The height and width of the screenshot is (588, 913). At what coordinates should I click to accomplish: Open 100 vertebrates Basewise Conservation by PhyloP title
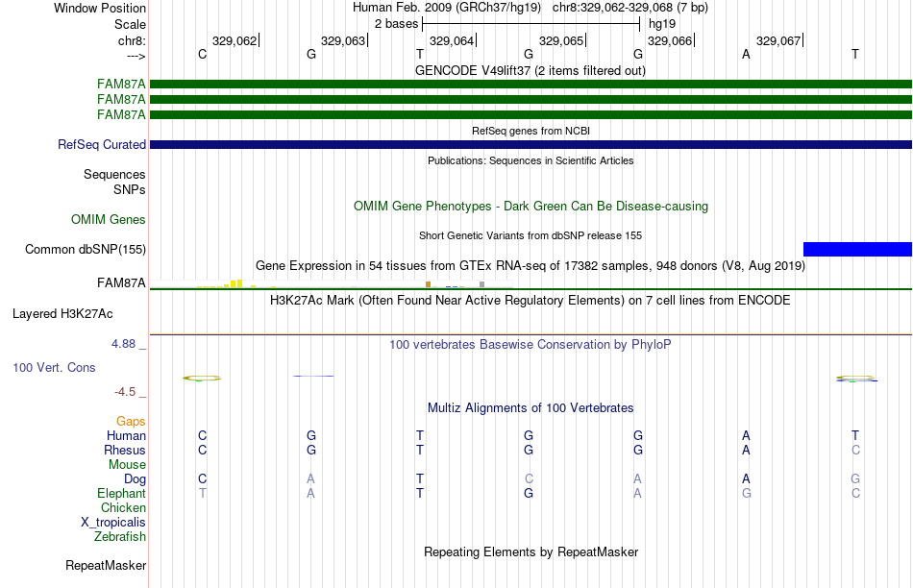click(x=531, y=345)
